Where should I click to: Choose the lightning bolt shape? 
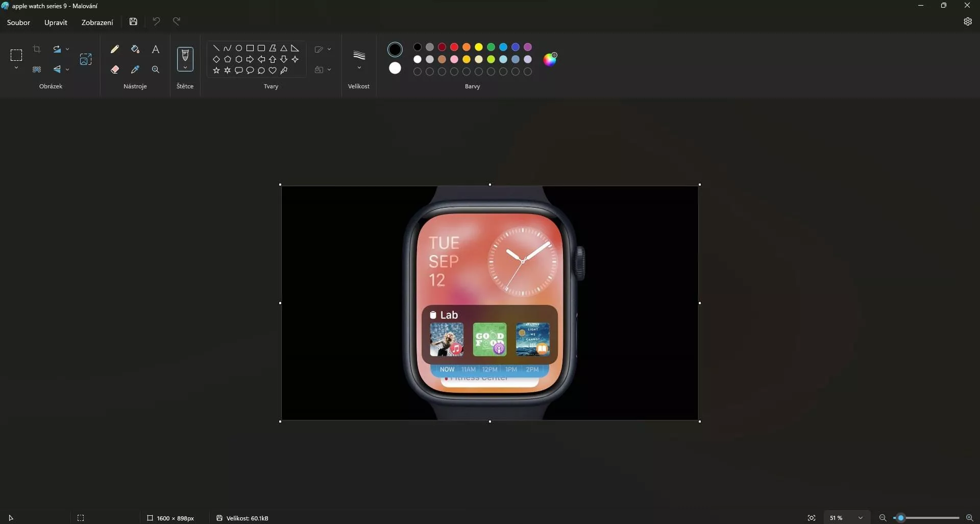click(284, 70)
